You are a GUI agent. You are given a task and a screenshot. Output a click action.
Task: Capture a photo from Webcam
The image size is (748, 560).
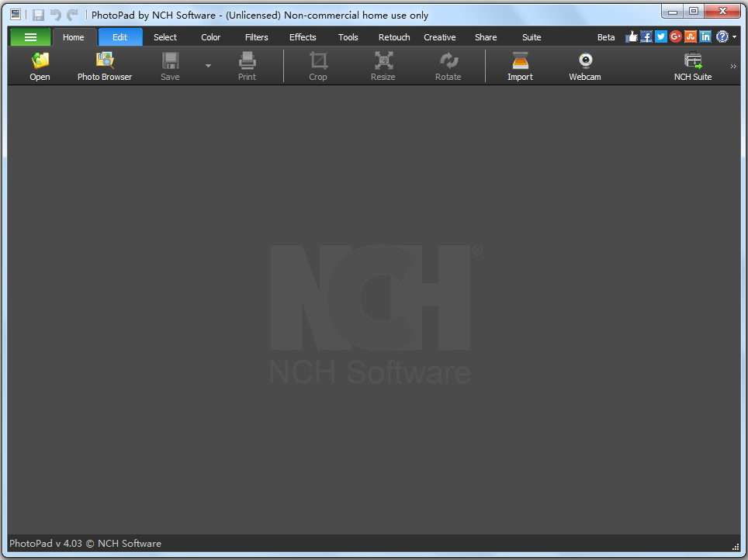click(585, 66)
